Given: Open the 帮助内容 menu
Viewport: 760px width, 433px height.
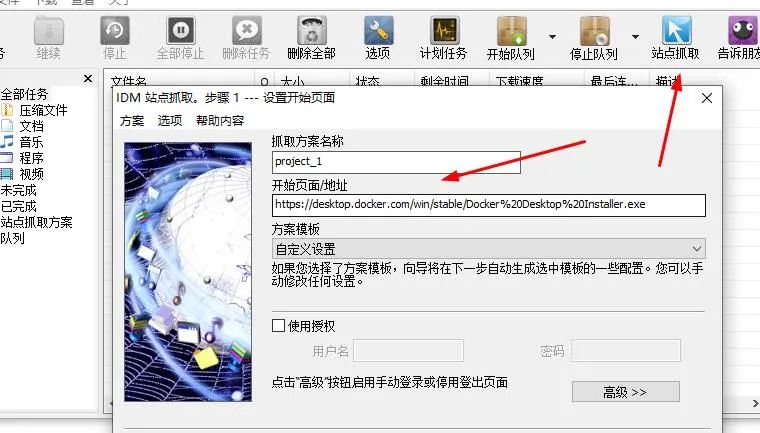Looking at the screenshot, I should click(x=220, y=120).
